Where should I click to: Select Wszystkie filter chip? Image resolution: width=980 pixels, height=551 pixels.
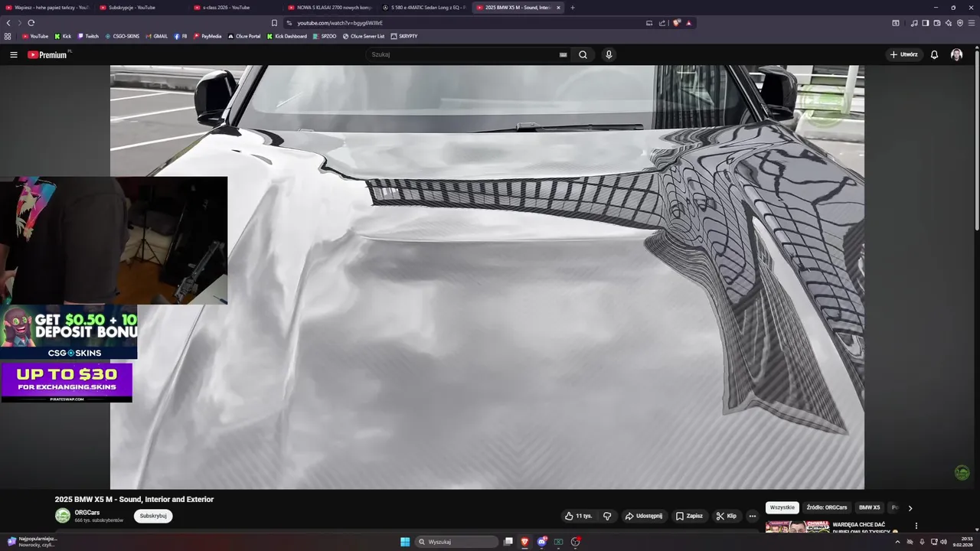[x=782, y=507]
